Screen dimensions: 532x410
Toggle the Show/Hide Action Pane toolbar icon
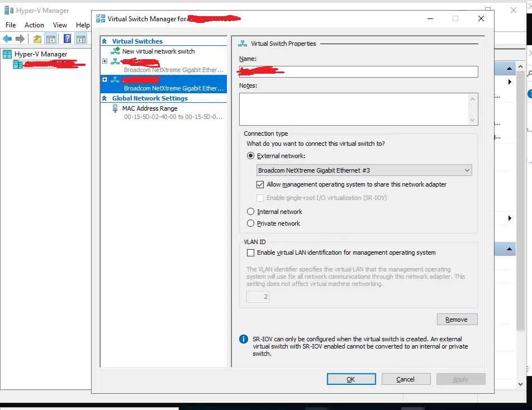point(81,39)
